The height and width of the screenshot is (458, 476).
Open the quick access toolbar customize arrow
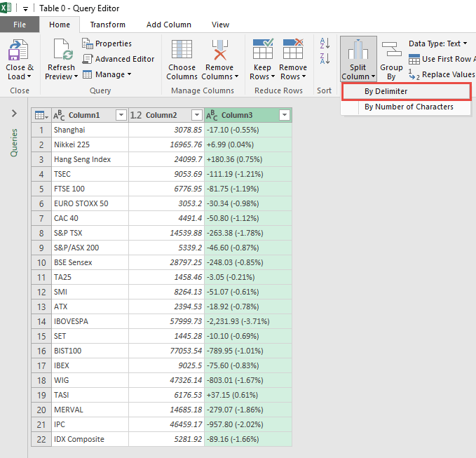[x=25, y=9]
